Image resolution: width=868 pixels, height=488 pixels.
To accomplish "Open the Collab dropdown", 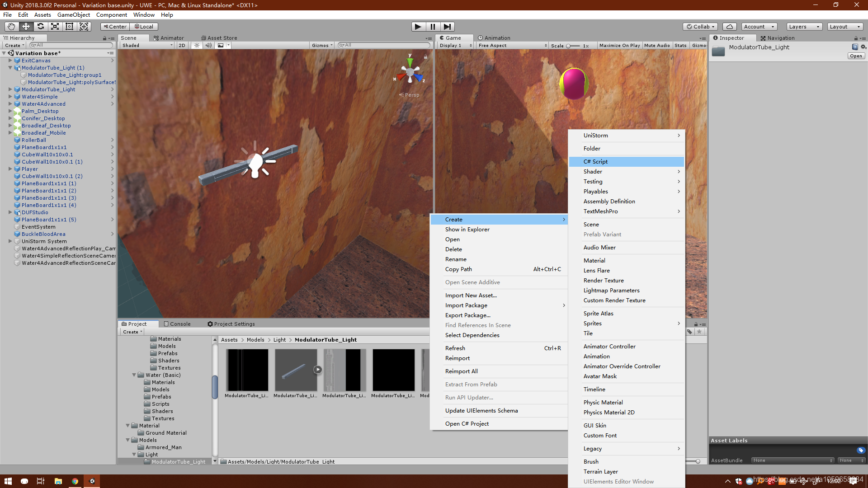I will [701, 27].
